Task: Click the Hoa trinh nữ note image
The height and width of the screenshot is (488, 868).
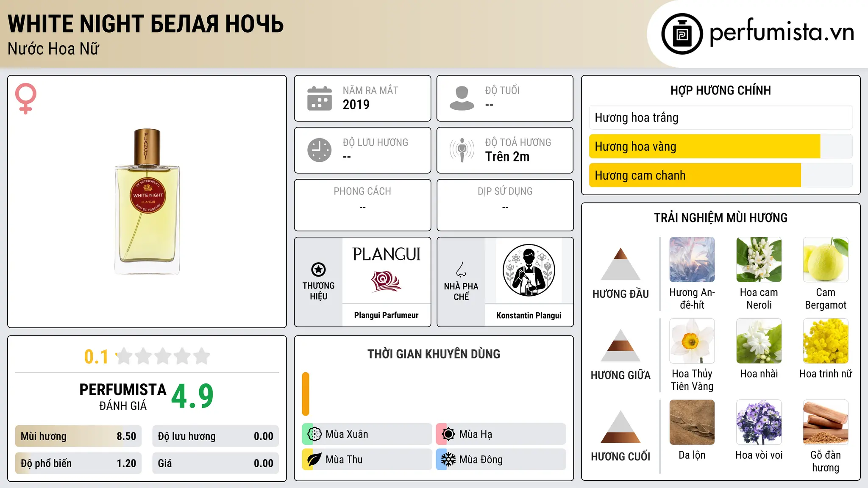Action: coord(826,341)
